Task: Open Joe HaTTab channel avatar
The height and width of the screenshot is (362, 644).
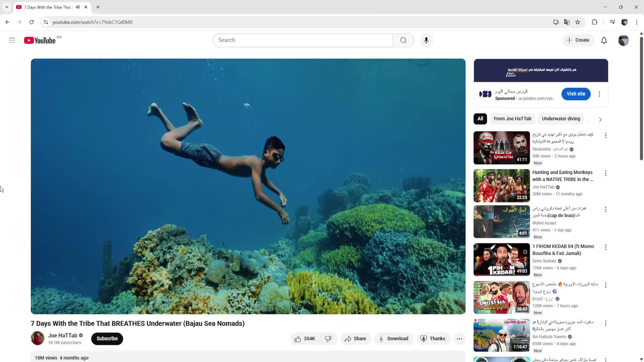Action: coord(38,338)
